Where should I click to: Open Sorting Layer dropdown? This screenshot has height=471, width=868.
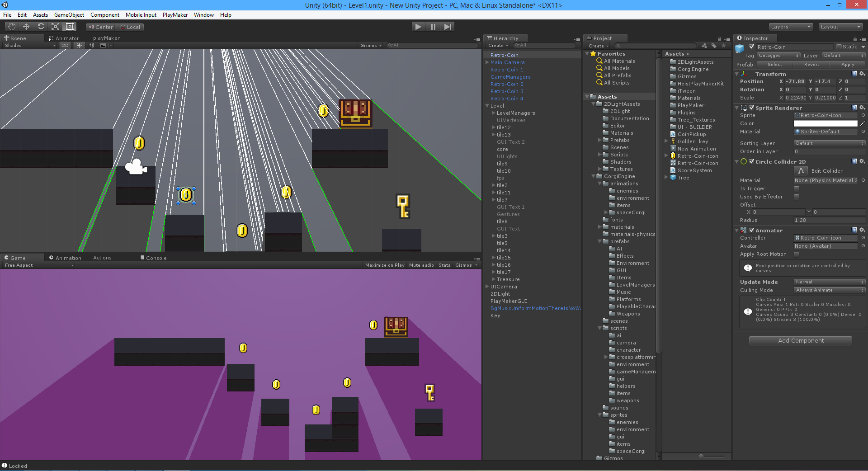[830, 143]
